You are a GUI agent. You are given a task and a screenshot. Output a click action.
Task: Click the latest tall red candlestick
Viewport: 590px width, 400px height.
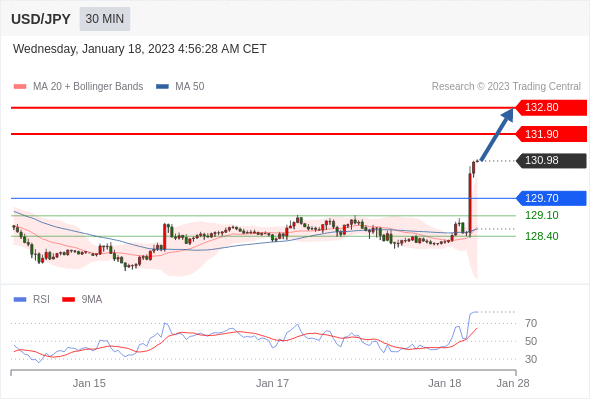click(470, 202)
